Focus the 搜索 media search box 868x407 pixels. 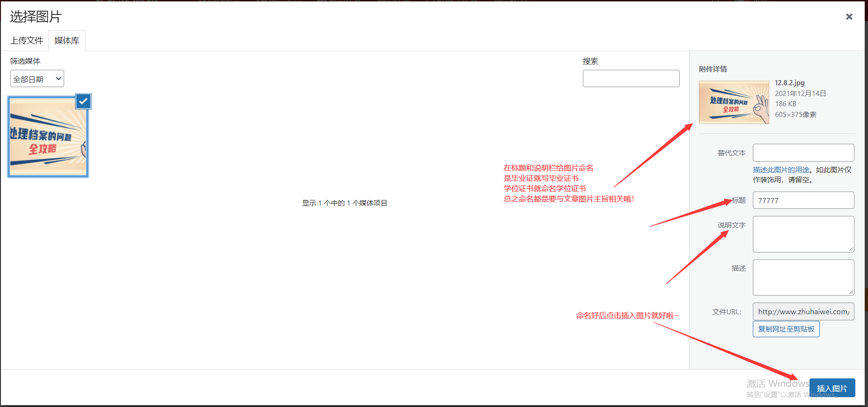click(x=631, y=79)
